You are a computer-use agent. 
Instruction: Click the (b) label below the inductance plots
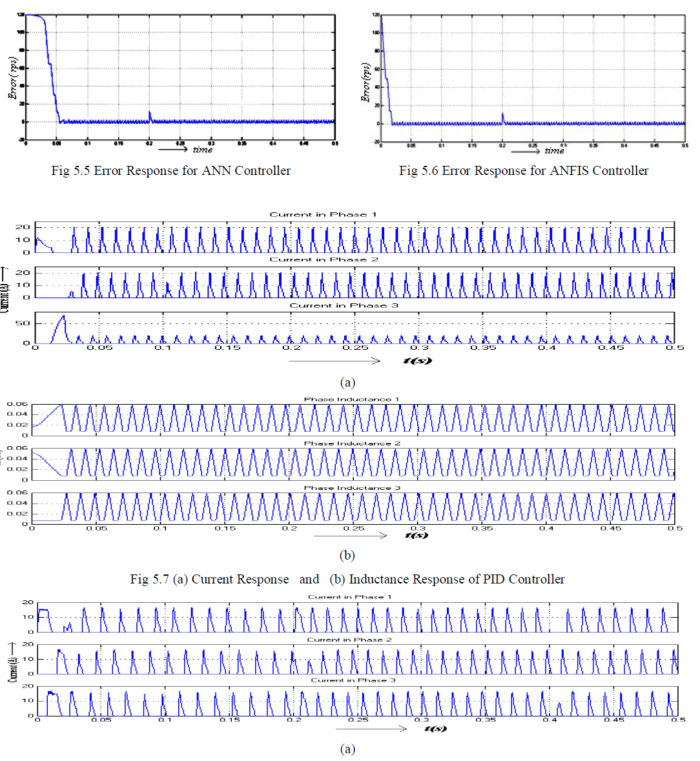point(347,555)
